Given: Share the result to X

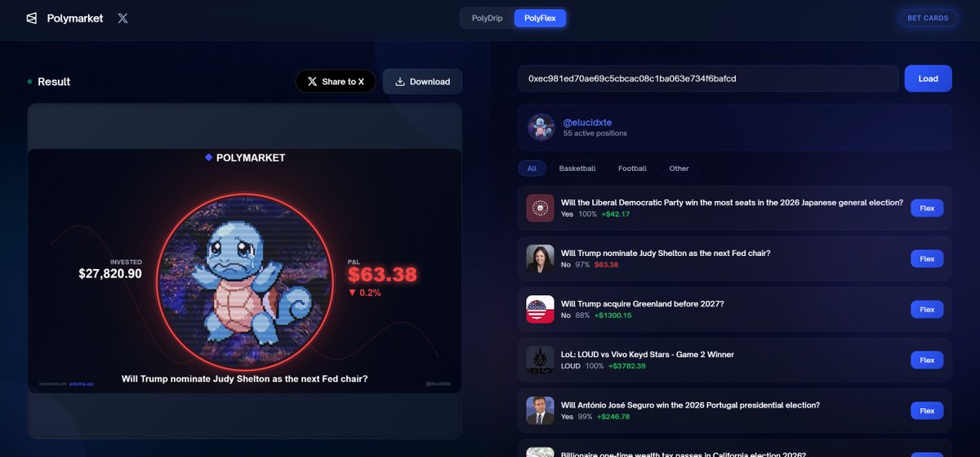Looking at the screenshot, I should click(336, 81).
